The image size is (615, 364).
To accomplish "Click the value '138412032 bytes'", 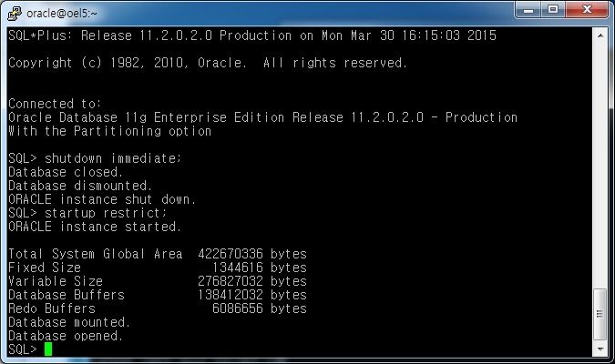I will tap(252, 295).
